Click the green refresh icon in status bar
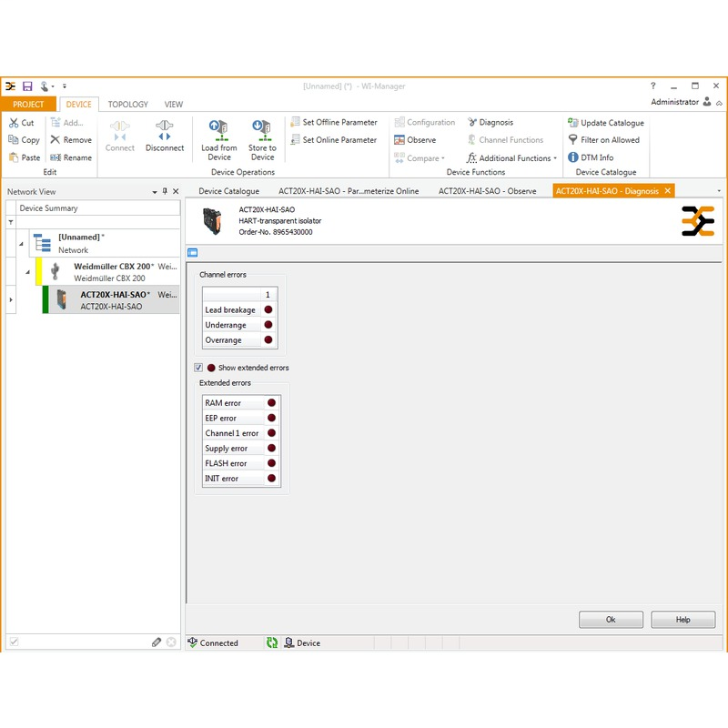728x728 pixels. click(271, 642)
